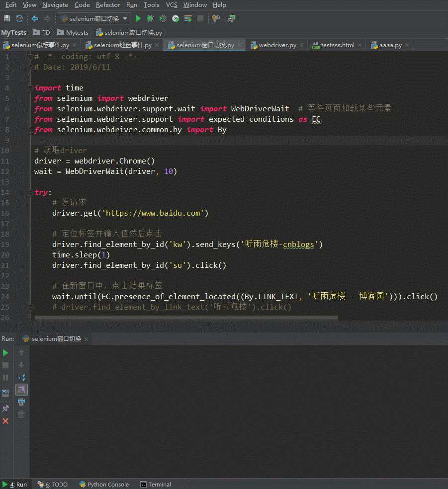The height and width of the screenshot is (489, 448).
Task: Collapse the imports fold at line 4
Action: coord(30,88)
